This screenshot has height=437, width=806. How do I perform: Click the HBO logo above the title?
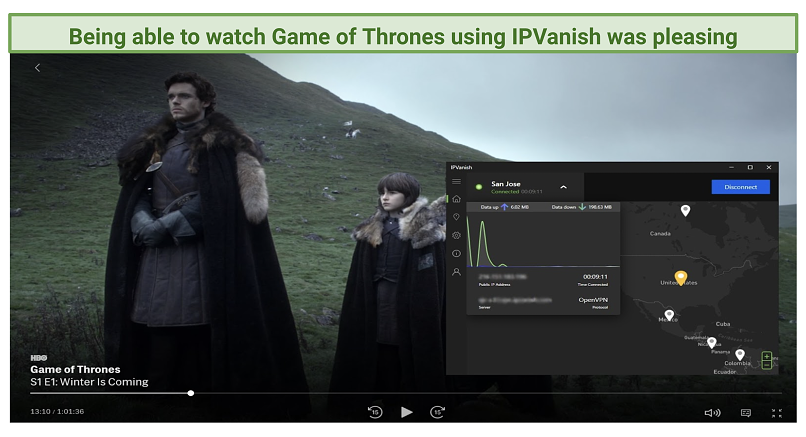(x=39, y=358)
